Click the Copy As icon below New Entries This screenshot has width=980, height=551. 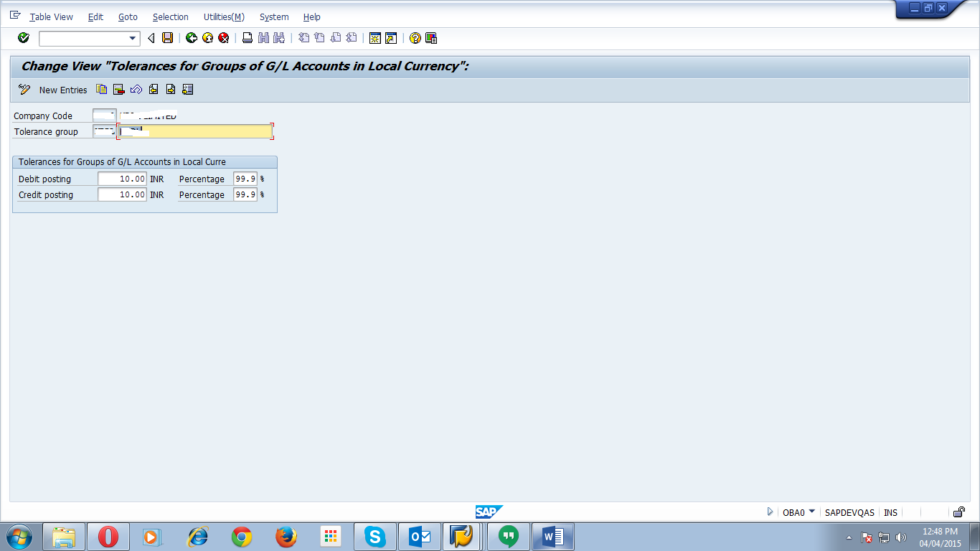[102, 89]
